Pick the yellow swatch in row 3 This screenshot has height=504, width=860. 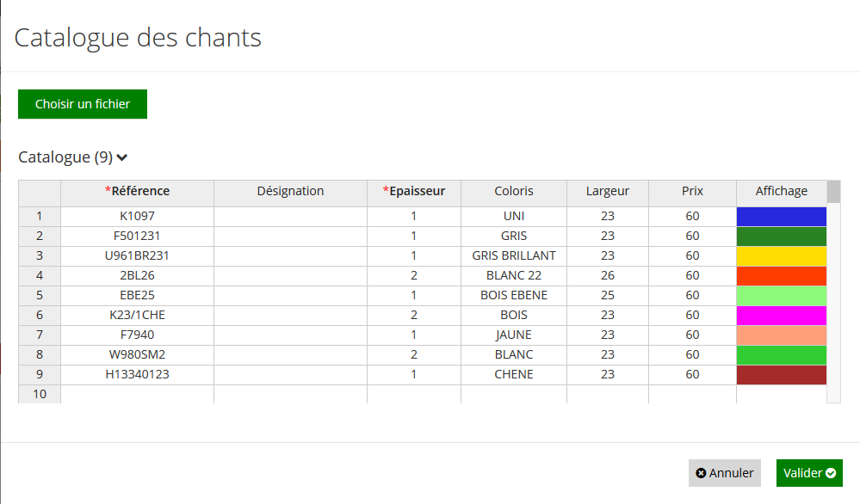[781, 255]
